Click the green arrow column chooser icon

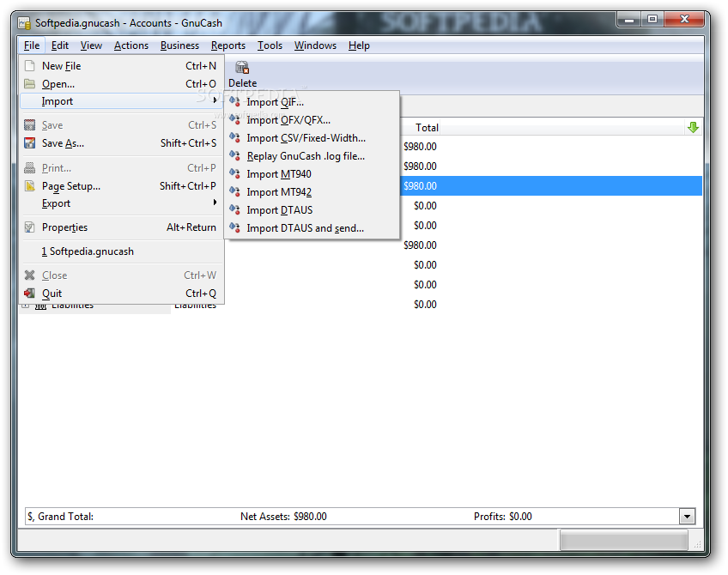[693, 127]
